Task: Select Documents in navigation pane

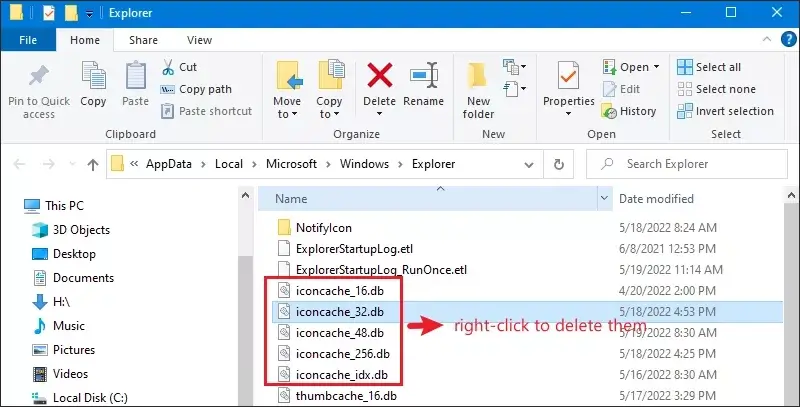Action: pos(73,278)
